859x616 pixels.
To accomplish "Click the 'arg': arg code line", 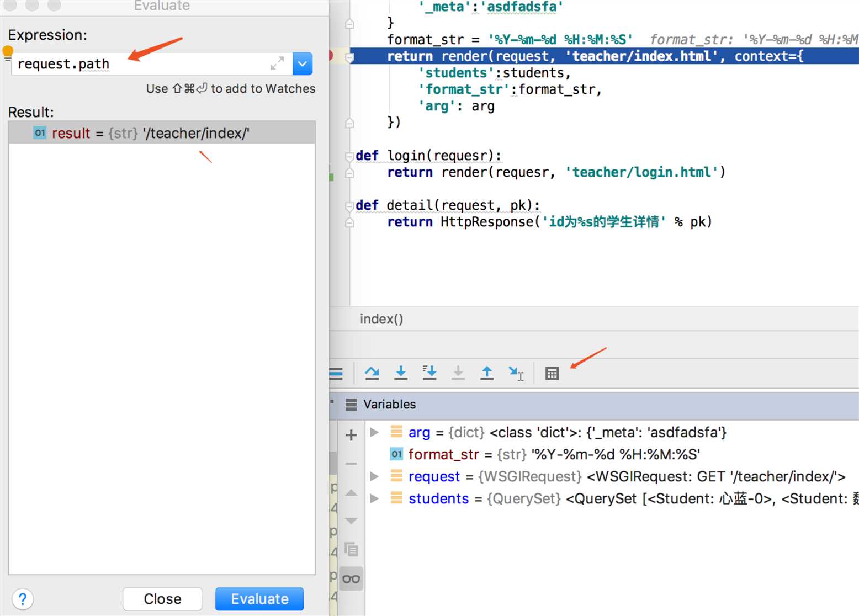I will [x=457, y=106].
